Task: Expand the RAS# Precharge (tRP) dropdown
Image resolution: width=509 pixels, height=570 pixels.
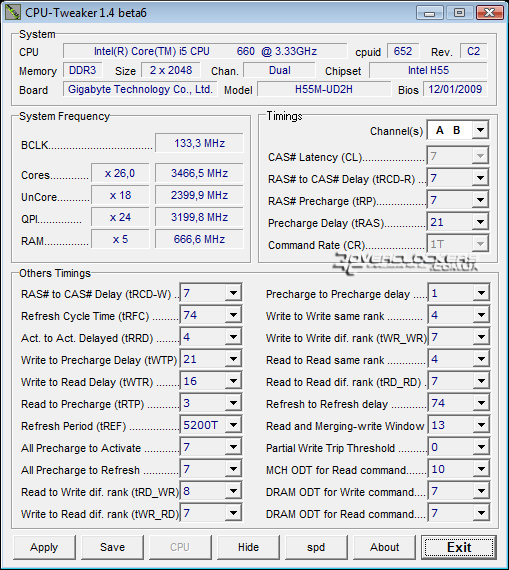Action: pos(480,200)
